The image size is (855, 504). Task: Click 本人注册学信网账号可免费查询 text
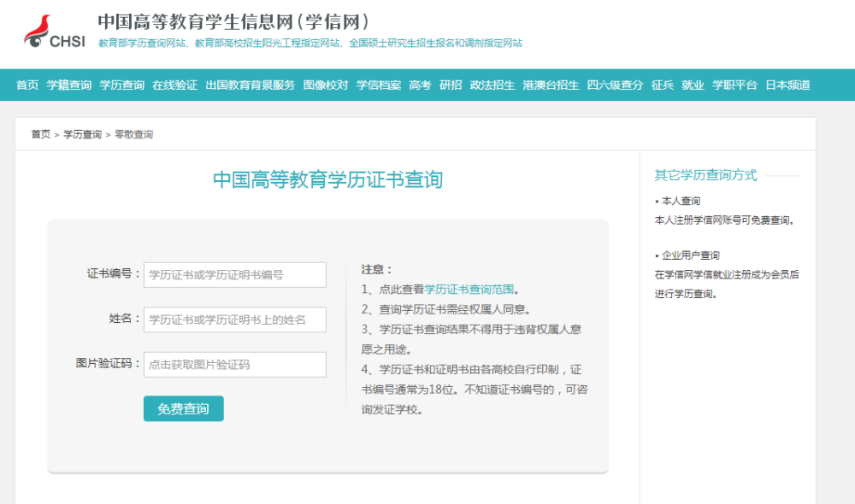tap(725, 220)
